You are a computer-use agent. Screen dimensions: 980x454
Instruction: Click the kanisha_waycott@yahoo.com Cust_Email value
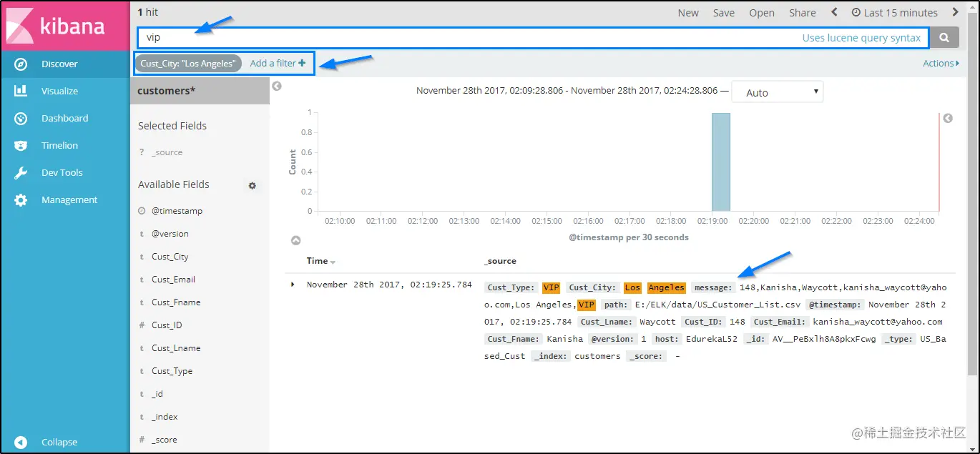click(x=878, y=322)
